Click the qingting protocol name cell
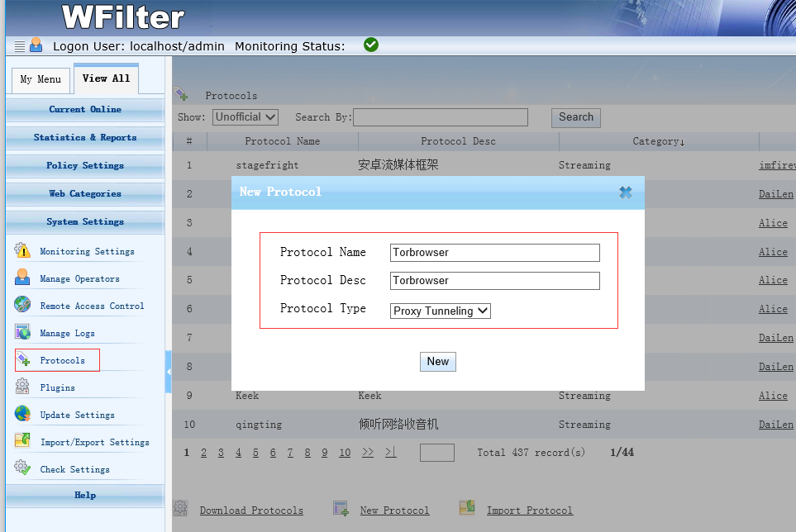Screen dimensions: 796x532 click(259, 425)
